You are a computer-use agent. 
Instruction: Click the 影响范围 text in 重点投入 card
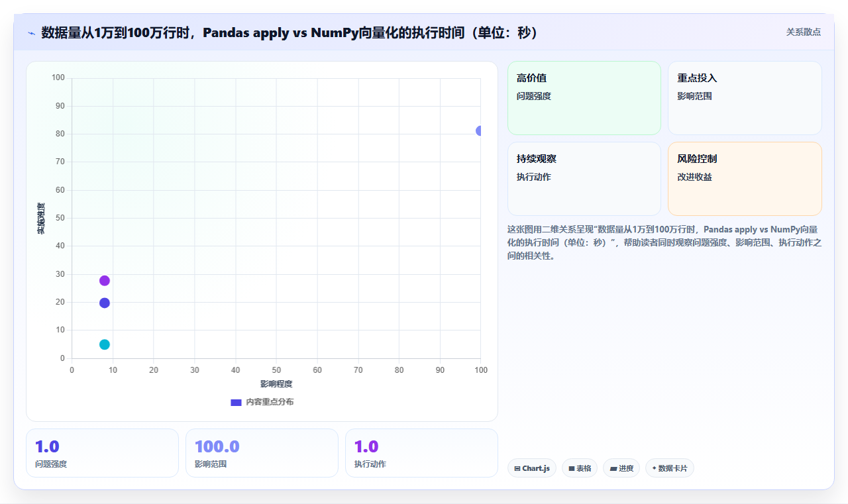[694, 96]
